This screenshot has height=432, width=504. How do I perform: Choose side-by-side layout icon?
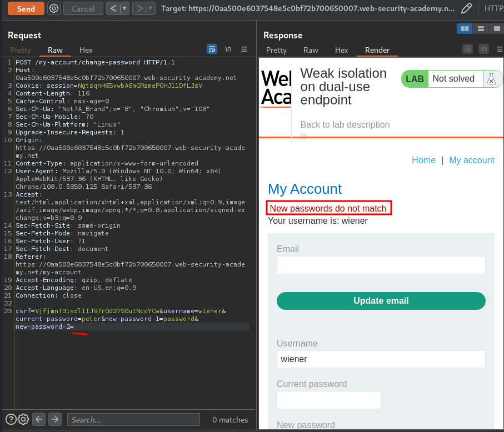[465, 28]
